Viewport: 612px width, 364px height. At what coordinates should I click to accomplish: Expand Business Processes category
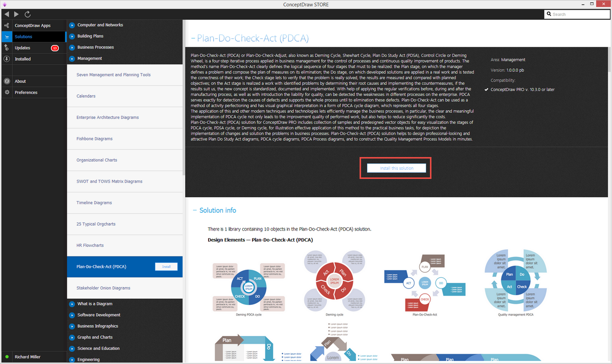72,47
